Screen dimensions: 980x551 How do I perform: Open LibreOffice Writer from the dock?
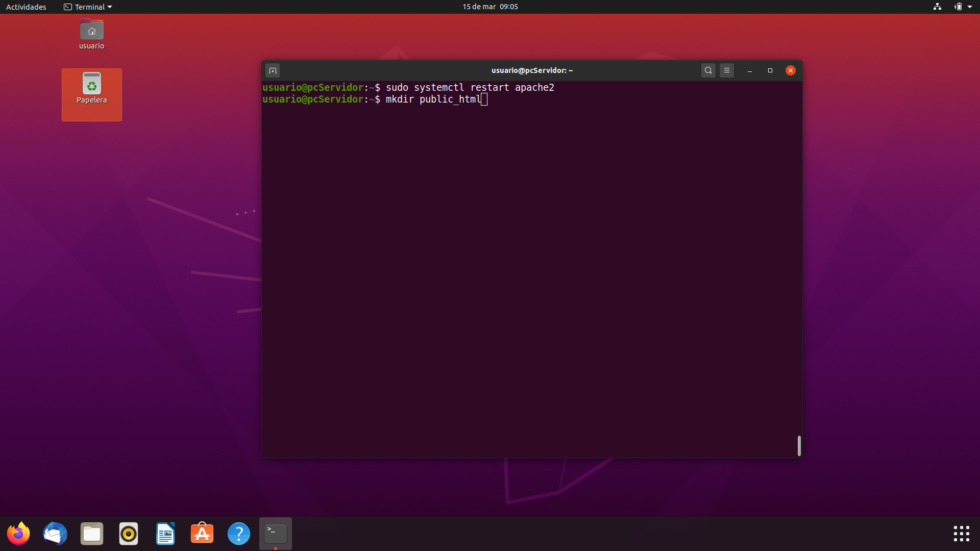[165, 534]
